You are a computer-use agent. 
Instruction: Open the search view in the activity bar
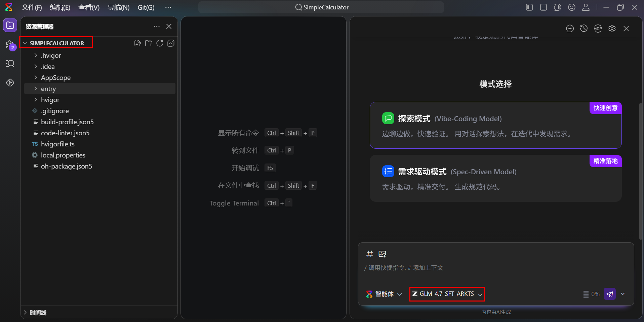[10, 63]
